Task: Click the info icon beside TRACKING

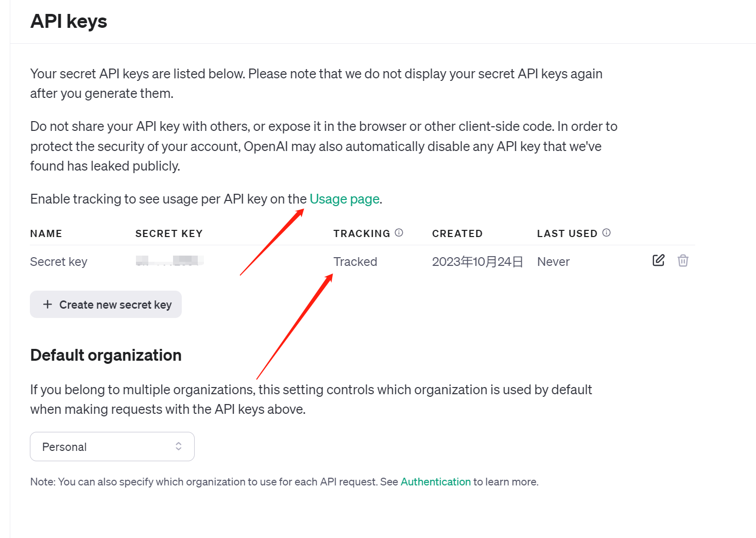Action: [x=399, y=233]
